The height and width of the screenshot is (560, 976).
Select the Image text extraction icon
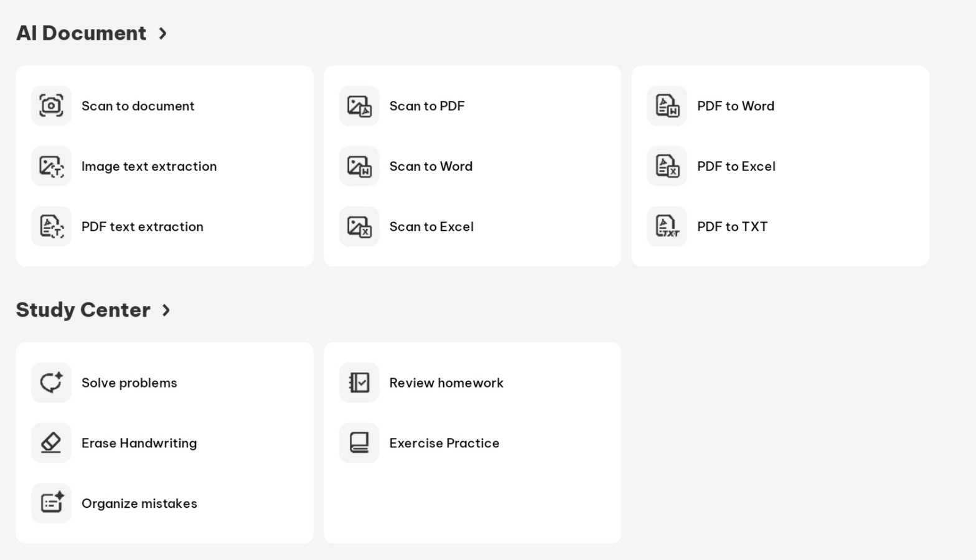click(51, 166)
